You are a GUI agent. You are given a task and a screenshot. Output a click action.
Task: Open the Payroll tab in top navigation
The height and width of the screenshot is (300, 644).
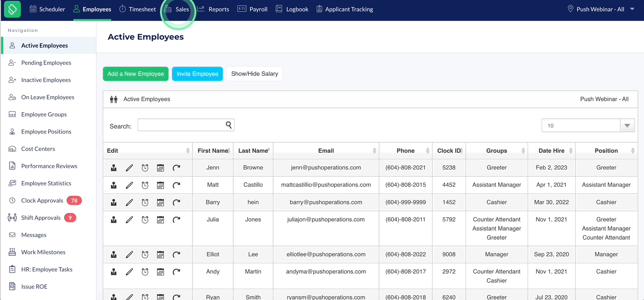tap(253, 9)
